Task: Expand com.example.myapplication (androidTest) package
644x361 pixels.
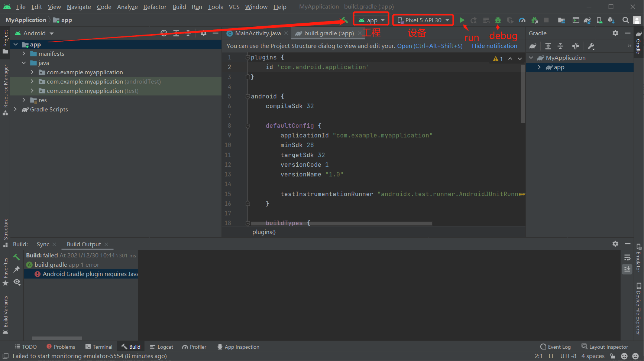Action: coord(32,82)
